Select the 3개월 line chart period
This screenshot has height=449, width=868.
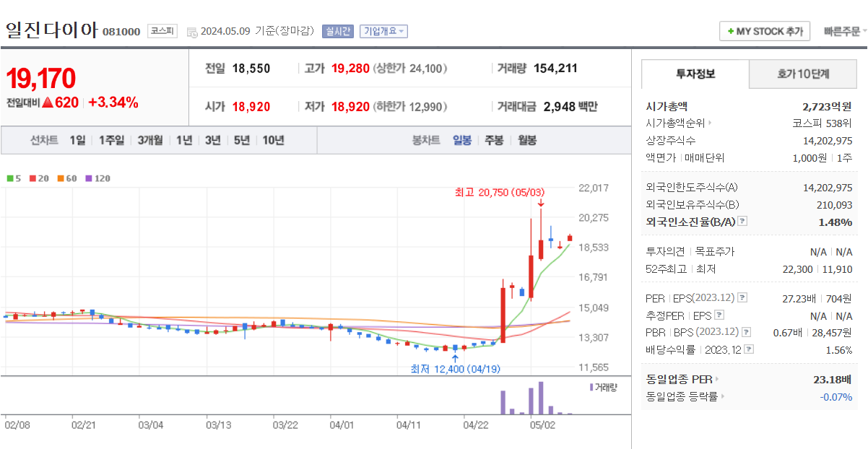point(150,140)
